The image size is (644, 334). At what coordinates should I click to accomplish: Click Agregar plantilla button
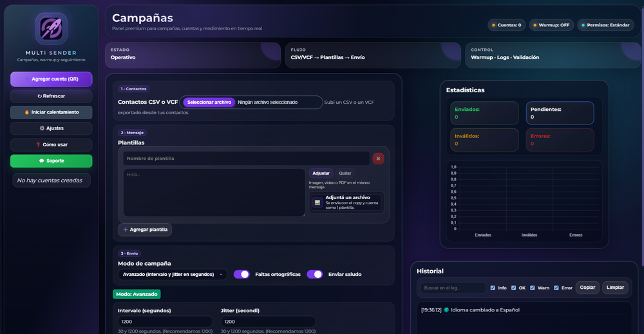[x=145, y=230]
